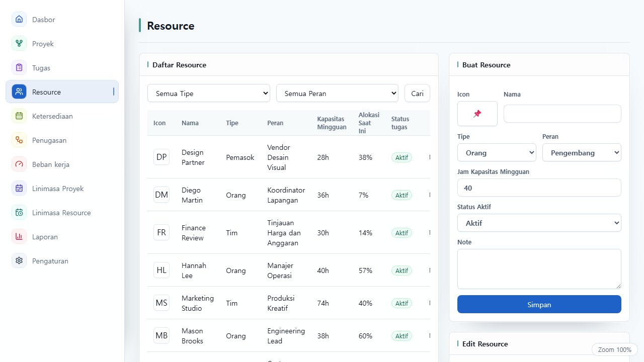644x362 pixels.
Task: Focus the Nama input field
Action: (x=562, y=114)
